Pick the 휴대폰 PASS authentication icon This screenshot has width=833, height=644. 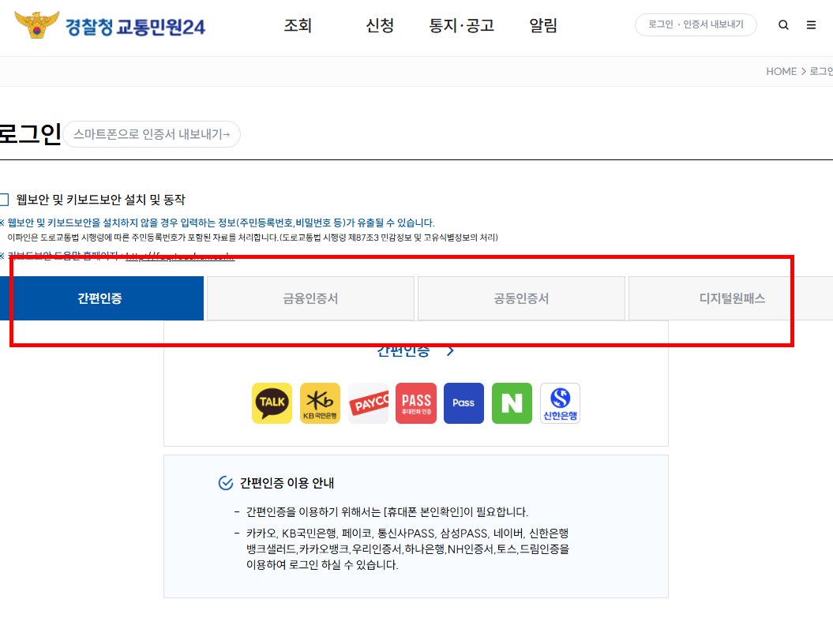(x=415, y=402)
